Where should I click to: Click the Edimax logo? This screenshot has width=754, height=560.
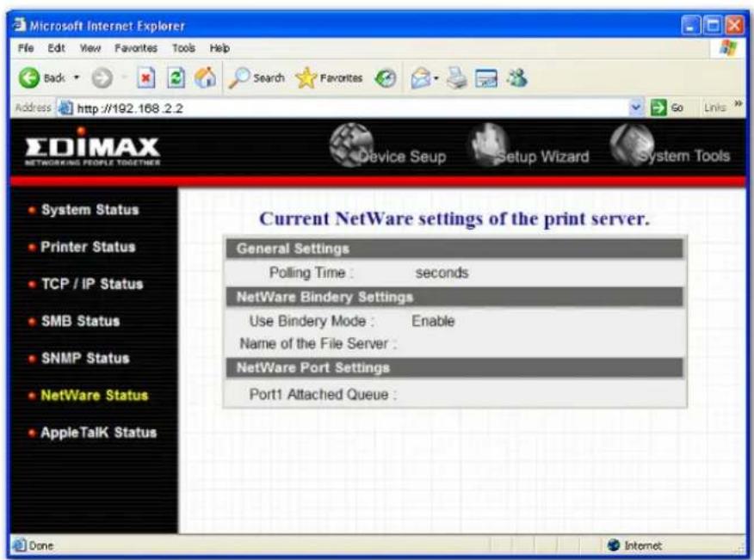92,146
